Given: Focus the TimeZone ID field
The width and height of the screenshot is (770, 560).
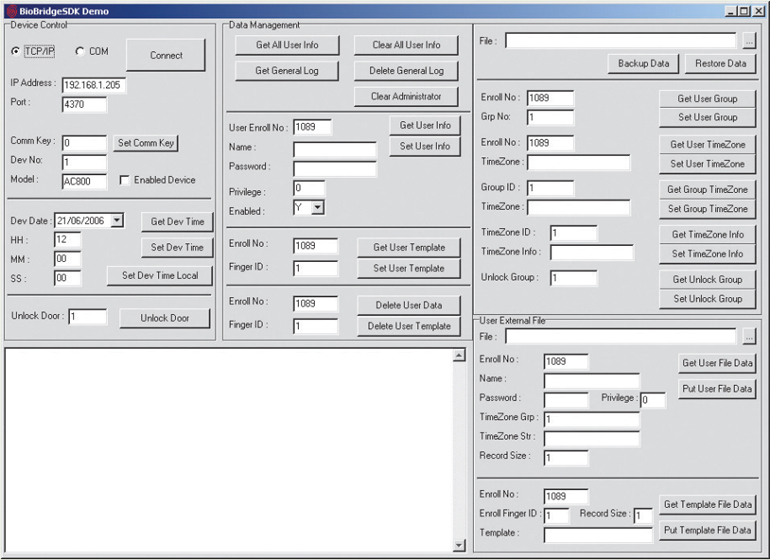Looking at the screenshot, I should pyautogui.click(x=574, y=233).
